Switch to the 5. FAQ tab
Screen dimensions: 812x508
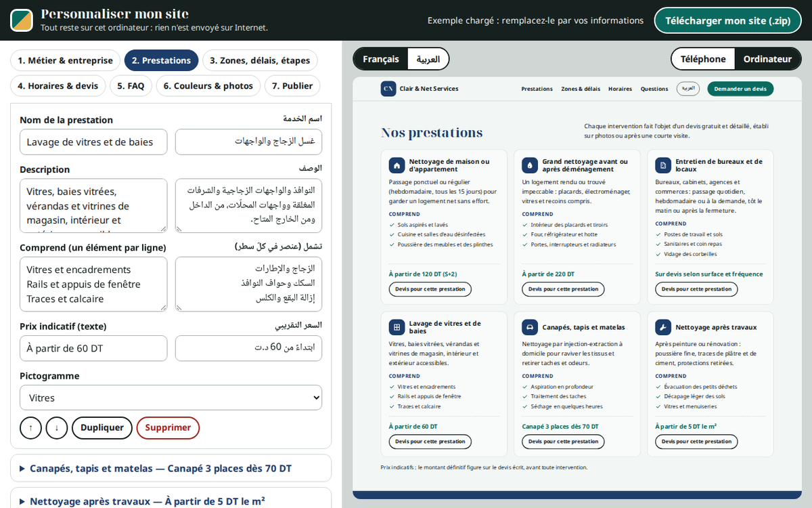click(x=131, y=86)
